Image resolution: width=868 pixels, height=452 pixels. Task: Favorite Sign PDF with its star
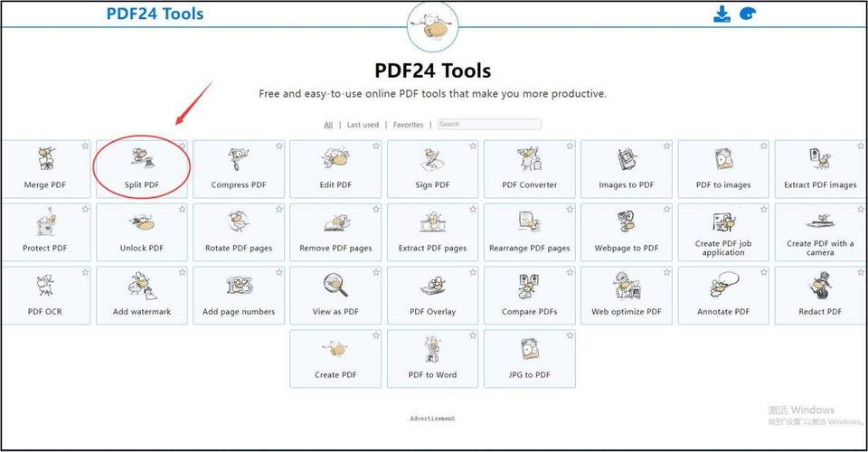coord(473,146)
